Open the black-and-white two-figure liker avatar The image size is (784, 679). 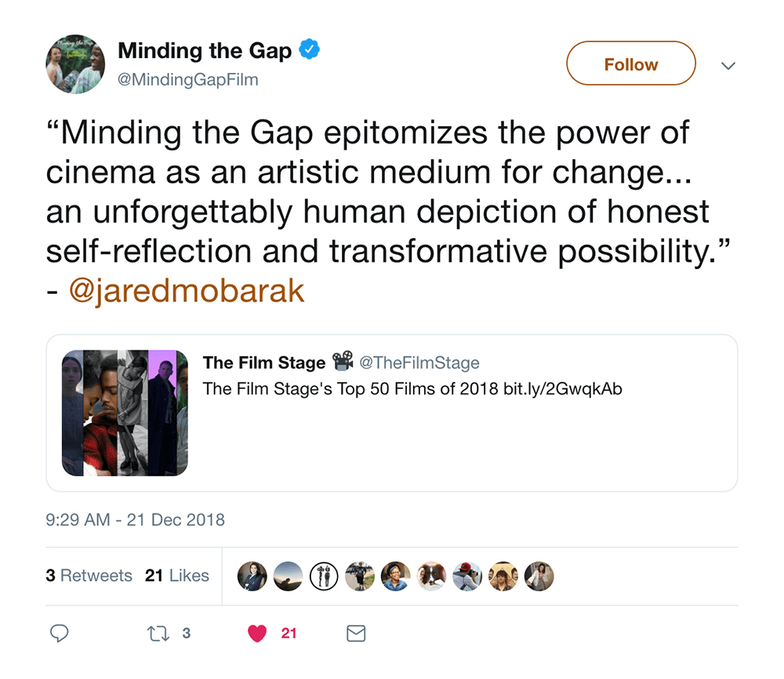click(324, 576)
